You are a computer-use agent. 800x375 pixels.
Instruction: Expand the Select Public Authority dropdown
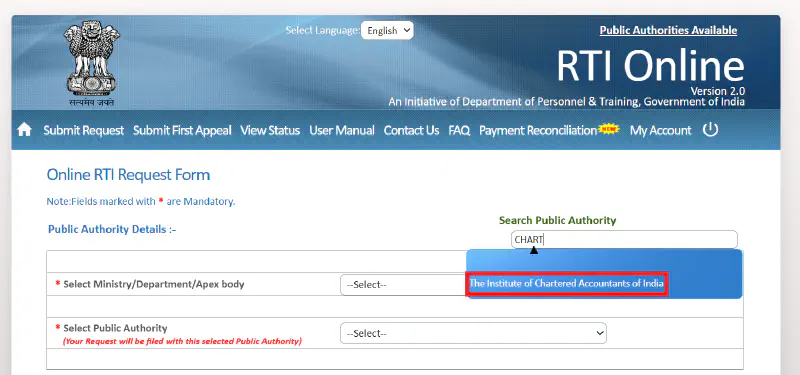(x=473, y=333)
